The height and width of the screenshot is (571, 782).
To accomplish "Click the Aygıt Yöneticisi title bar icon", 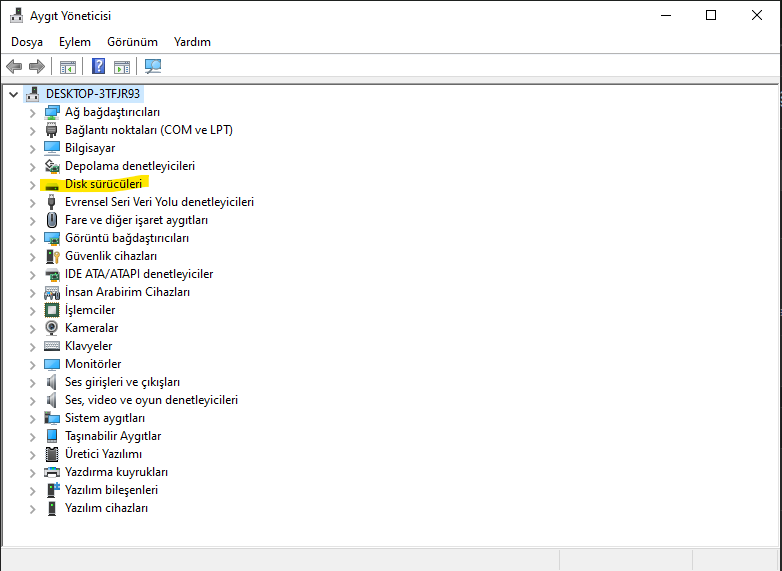I will [16, 15].
